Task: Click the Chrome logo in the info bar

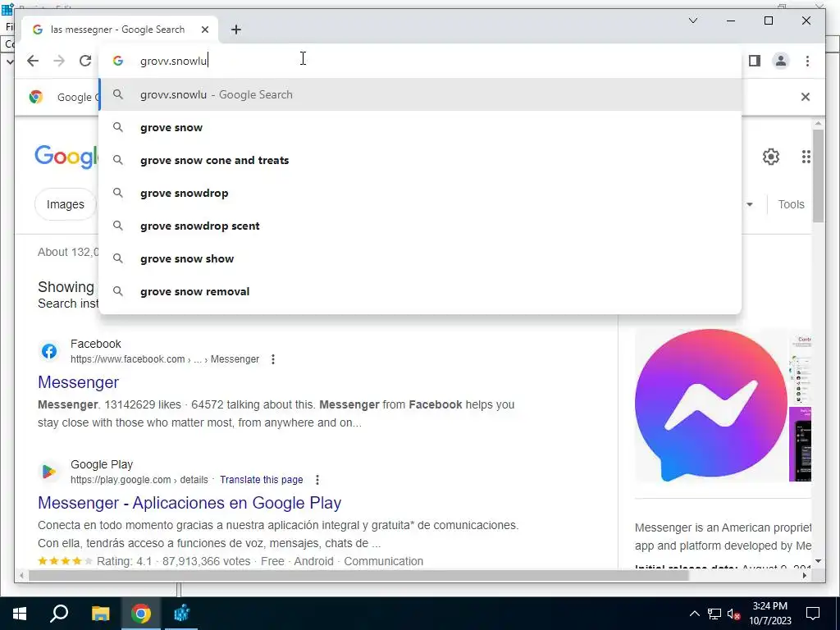Action: click(x=36, y=97)
